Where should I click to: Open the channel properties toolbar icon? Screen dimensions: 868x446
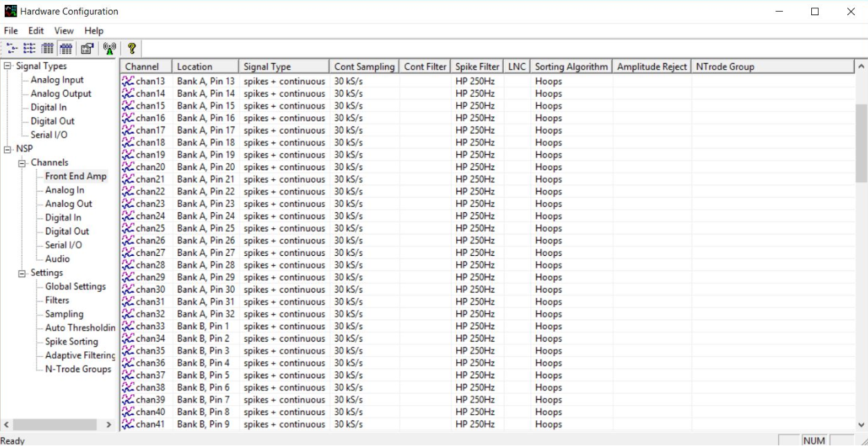click(86, 48)
